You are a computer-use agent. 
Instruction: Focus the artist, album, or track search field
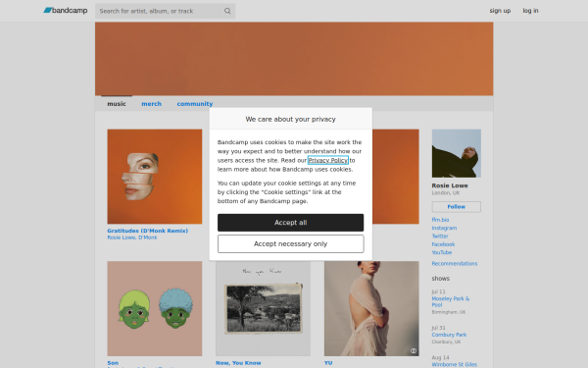[165, 11]
